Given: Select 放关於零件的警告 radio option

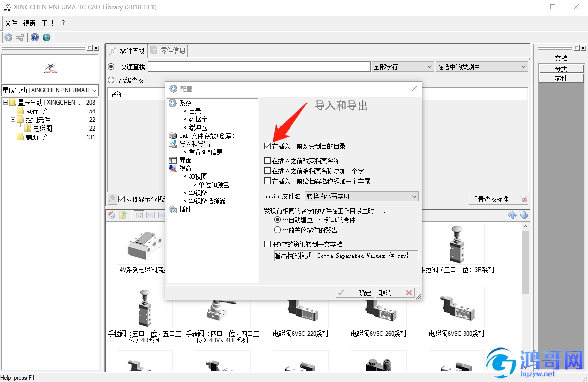Looking at the screenshot, I should coord(277,230).
